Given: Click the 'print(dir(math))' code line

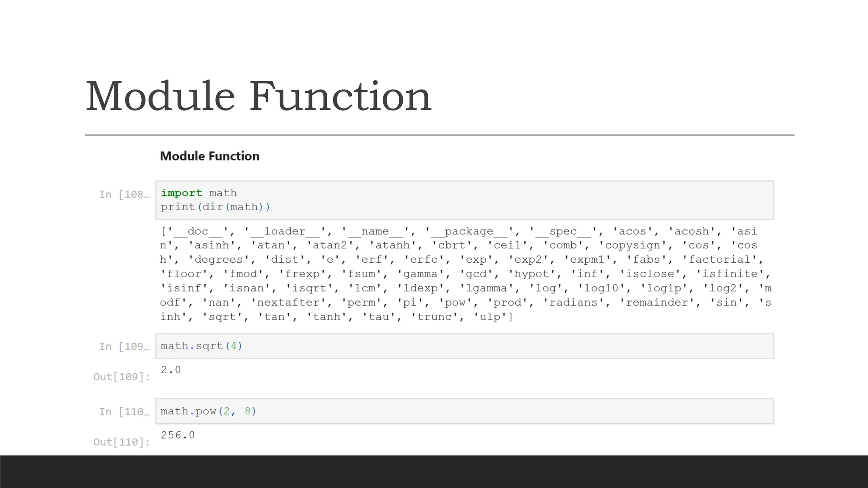Looking at the screenshot, I should pyautogui.click(x=215, y=207).
